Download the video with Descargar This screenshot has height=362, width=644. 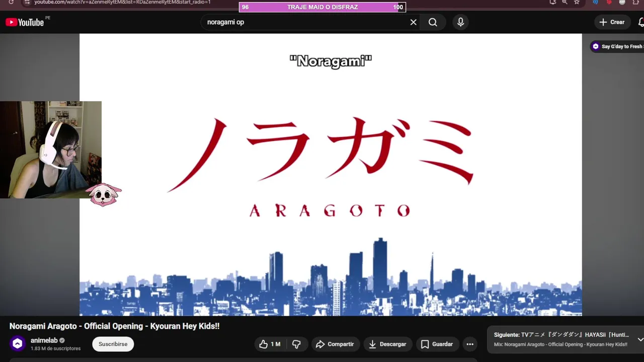[388, 344]
